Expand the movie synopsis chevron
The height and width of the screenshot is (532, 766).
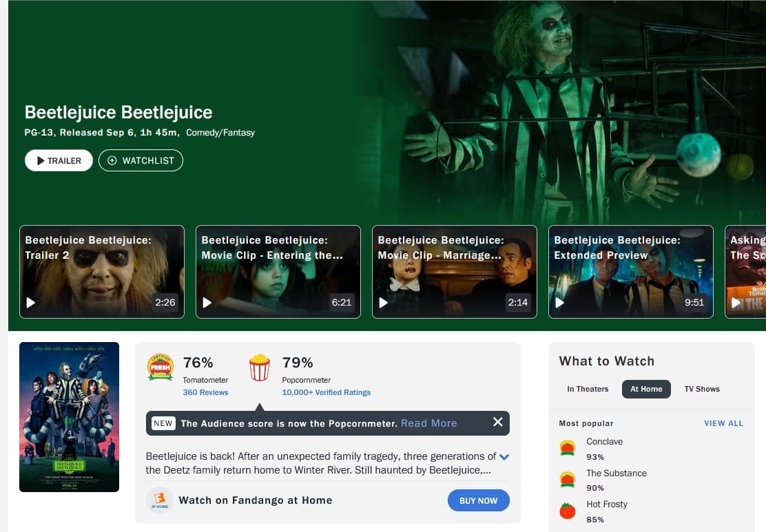point(504,457)
